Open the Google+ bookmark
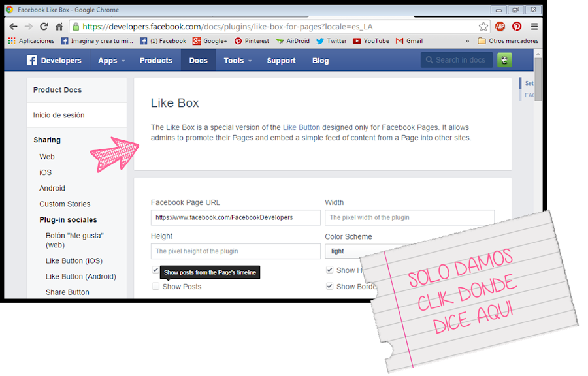 tap(210, 41)
